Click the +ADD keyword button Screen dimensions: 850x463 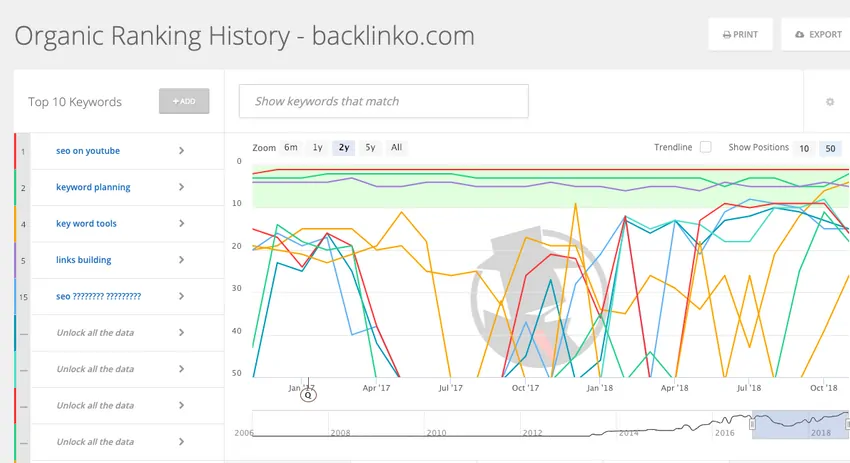point(184,101)
